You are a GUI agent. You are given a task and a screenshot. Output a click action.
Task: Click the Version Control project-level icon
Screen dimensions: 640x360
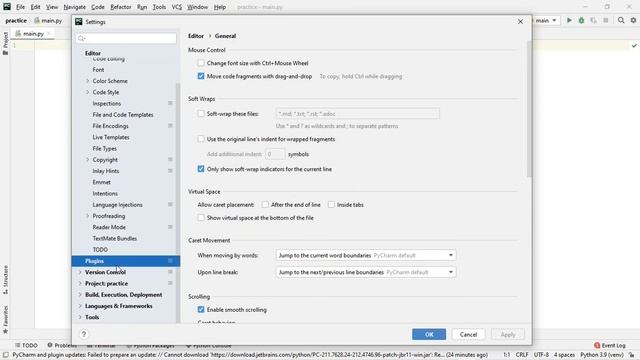click(170, 272)
